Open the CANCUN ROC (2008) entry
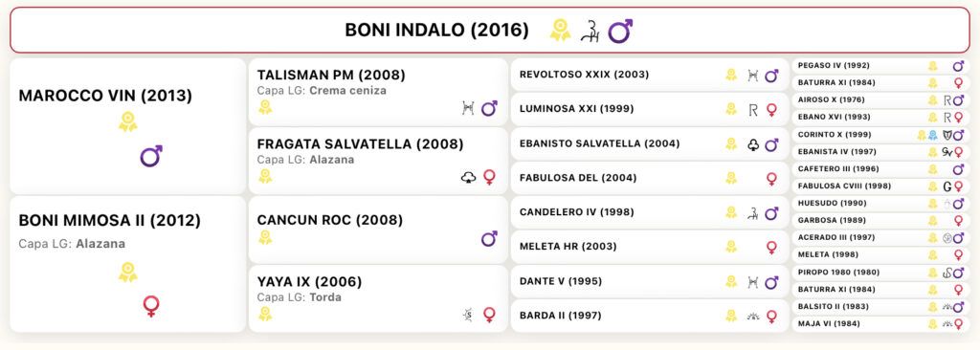Image resolution: width=980 pixels, height=350 pixels. (x=378, y=230)
